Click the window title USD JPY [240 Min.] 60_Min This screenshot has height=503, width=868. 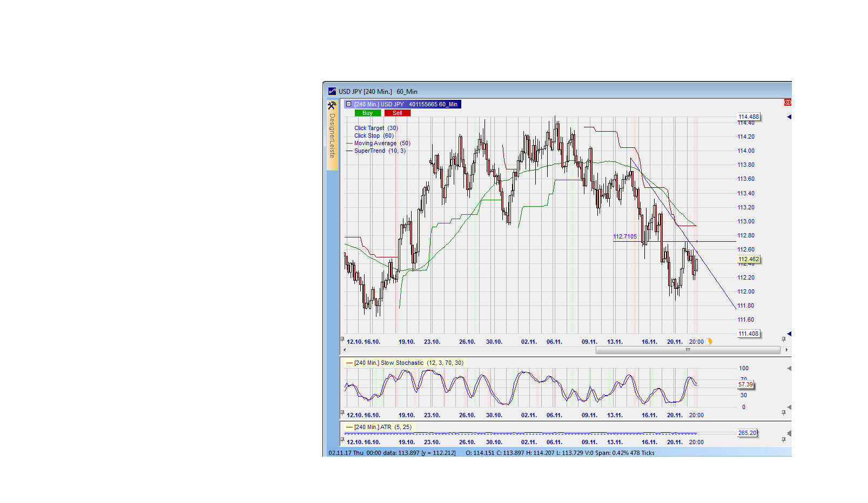[378, 92]
